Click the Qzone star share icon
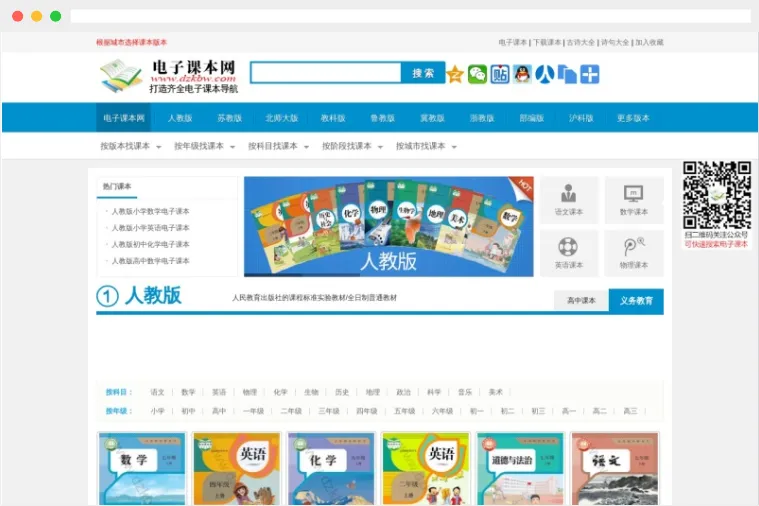The width and height of the screenshot is (759, 506). [x=455, y=75]
